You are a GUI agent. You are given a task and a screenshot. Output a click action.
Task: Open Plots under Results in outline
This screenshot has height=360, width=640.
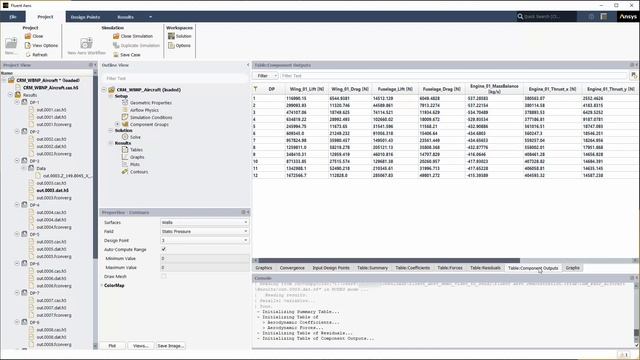point(135,164)
